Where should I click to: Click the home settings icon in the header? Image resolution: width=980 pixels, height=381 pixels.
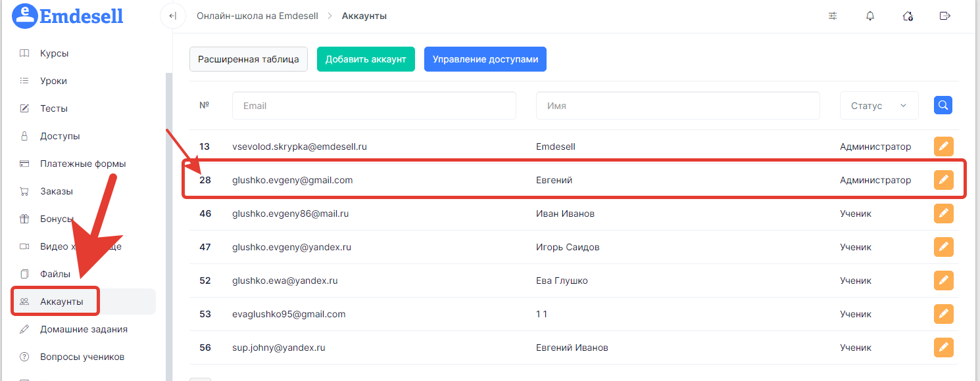click(908, 16)
